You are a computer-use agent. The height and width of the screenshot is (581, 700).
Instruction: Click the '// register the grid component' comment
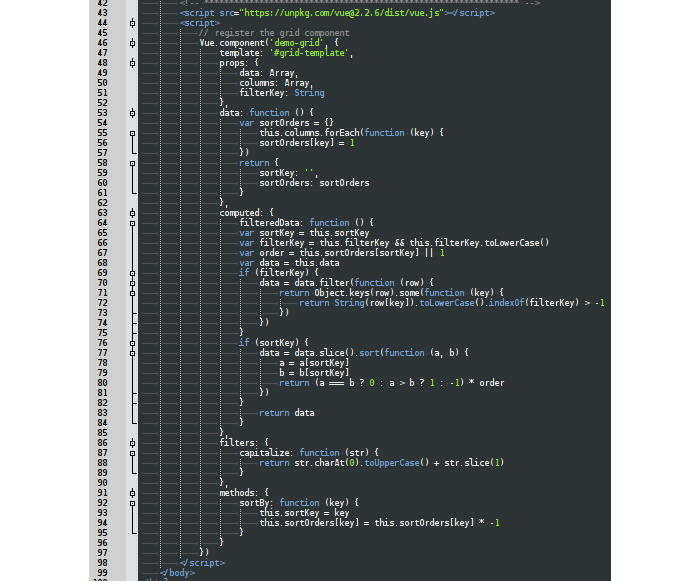coord(273,33)
